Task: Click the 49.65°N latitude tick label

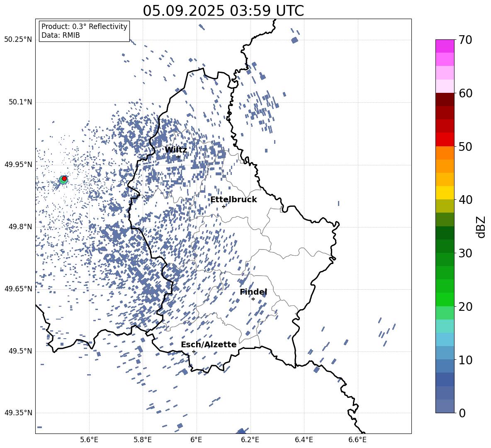Action: 18,288
